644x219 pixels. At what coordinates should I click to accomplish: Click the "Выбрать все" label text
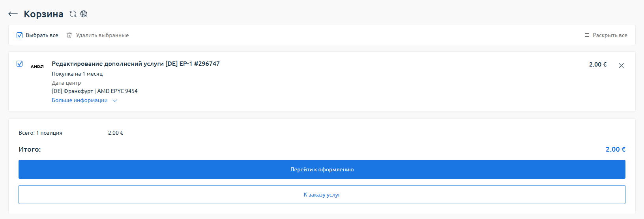click(x=42, y=35)
